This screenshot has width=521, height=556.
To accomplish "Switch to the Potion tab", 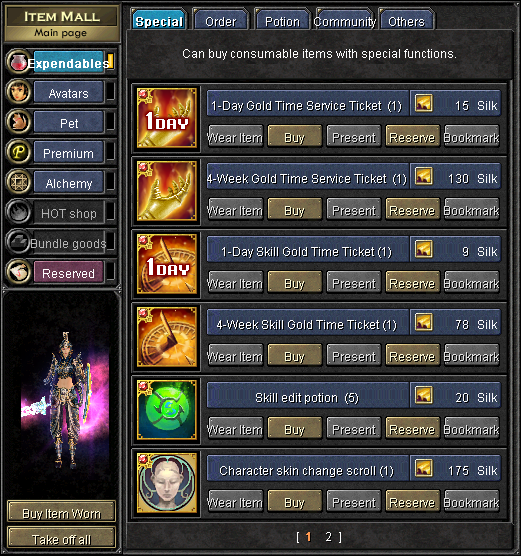I will tap(282, 21).
